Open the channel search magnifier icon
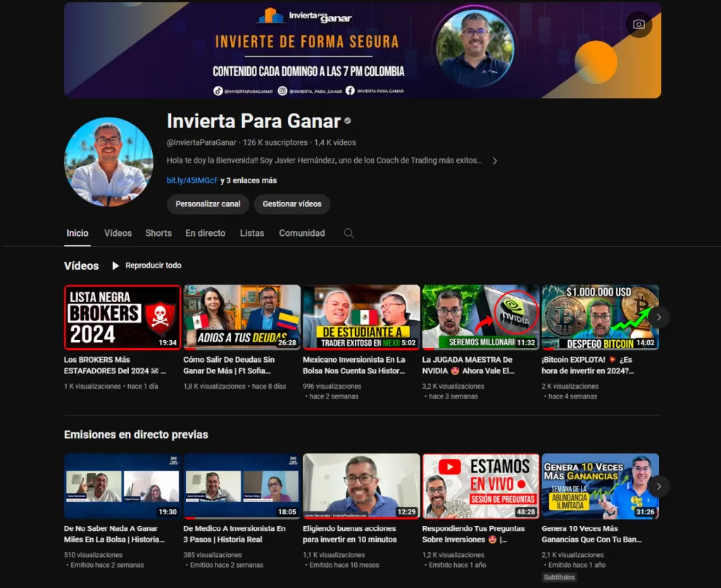The width and height of the screenshot is (721, 588). 349,234
